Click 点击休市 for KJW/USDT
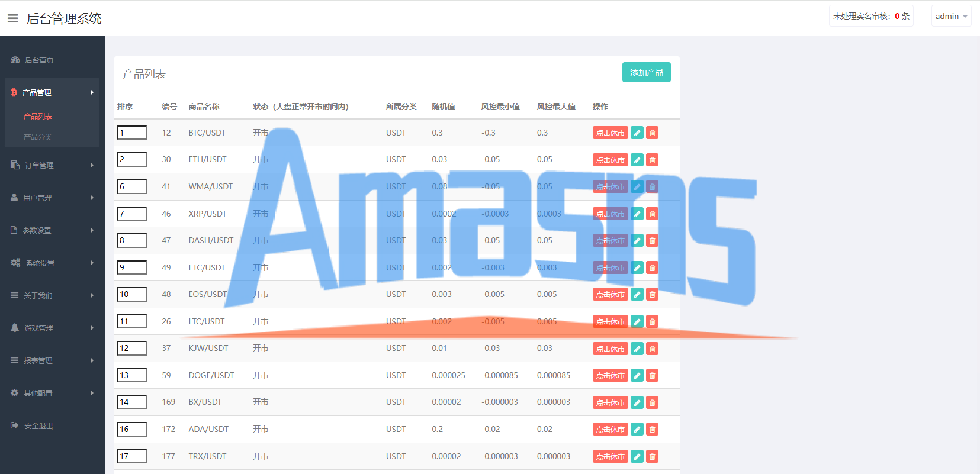 click(x=611, y=349)
